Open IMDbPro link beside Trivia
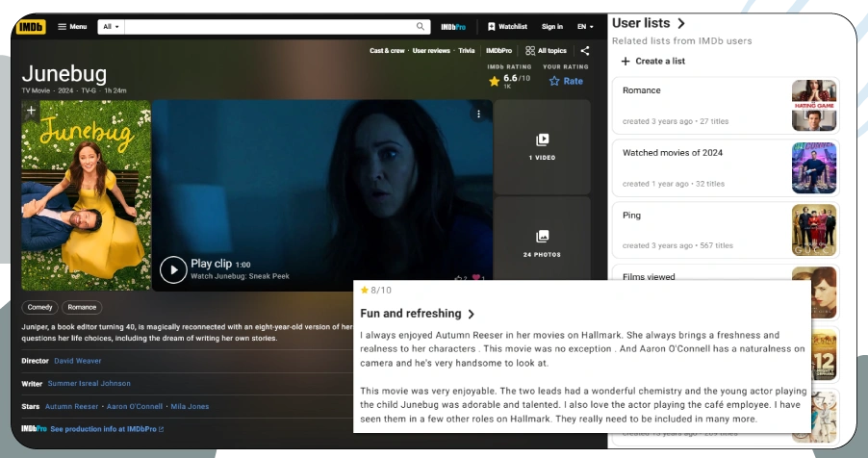868x458 pixels. pyautogui.click(x=498, y=50)
